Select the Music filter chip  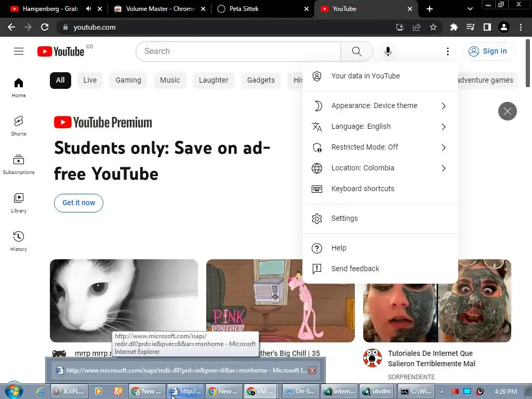(x=170, y=81)
